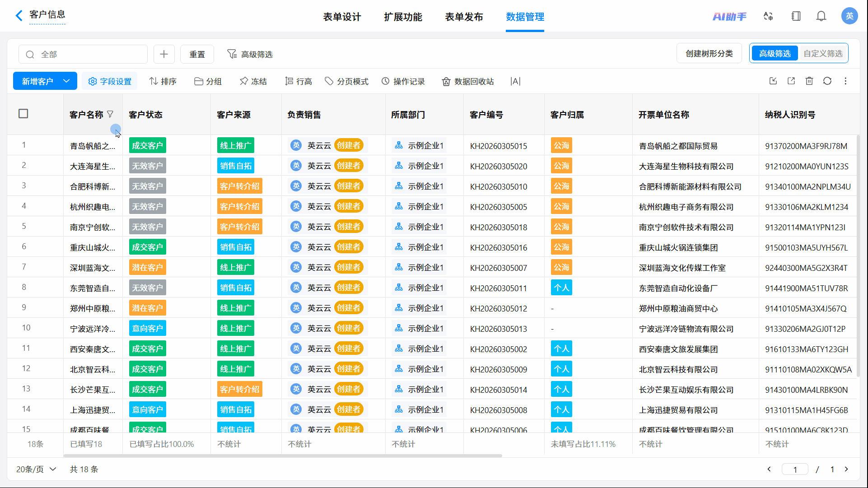Click the 个人 tag in 东莞智造自 row

(561, 288)
